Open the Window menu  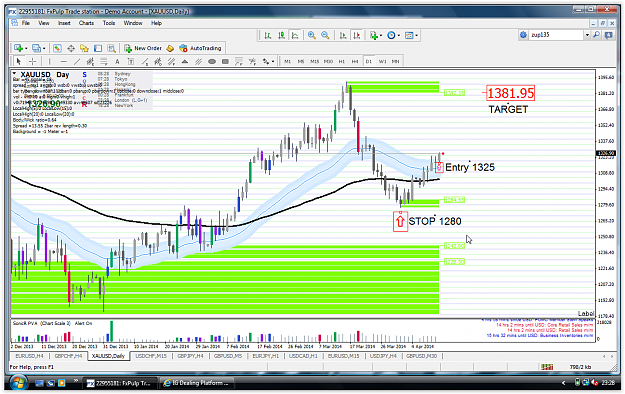tap(133, 23)
